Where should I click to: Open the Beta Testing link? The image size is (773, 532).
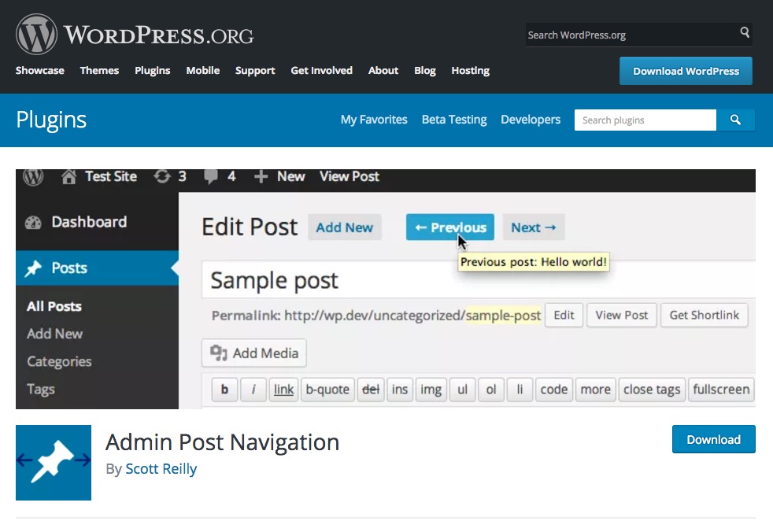[x=454, y=120]
